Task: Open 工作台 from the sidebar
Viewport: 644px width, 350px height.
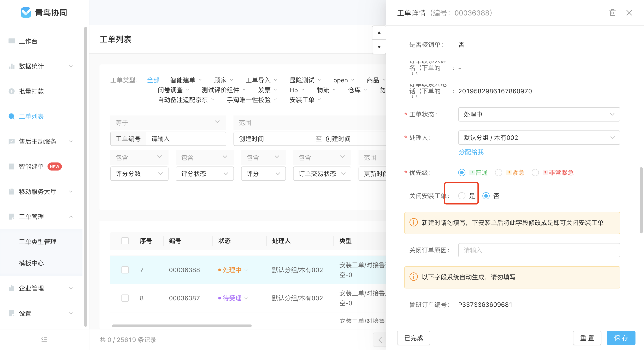Action: (x=28, y=41)
